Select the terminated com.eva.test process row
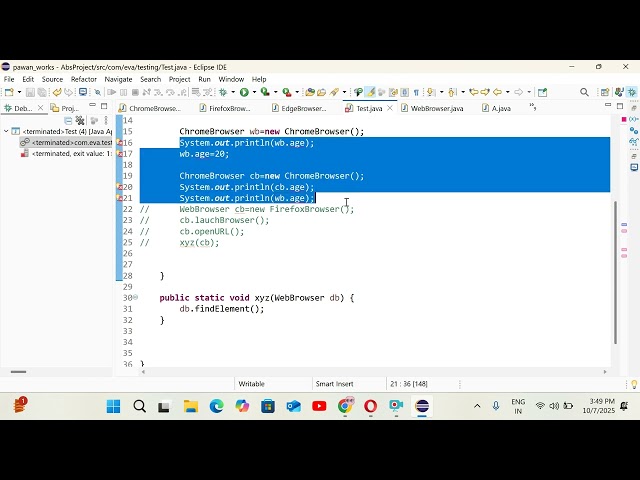 [66, 142]
